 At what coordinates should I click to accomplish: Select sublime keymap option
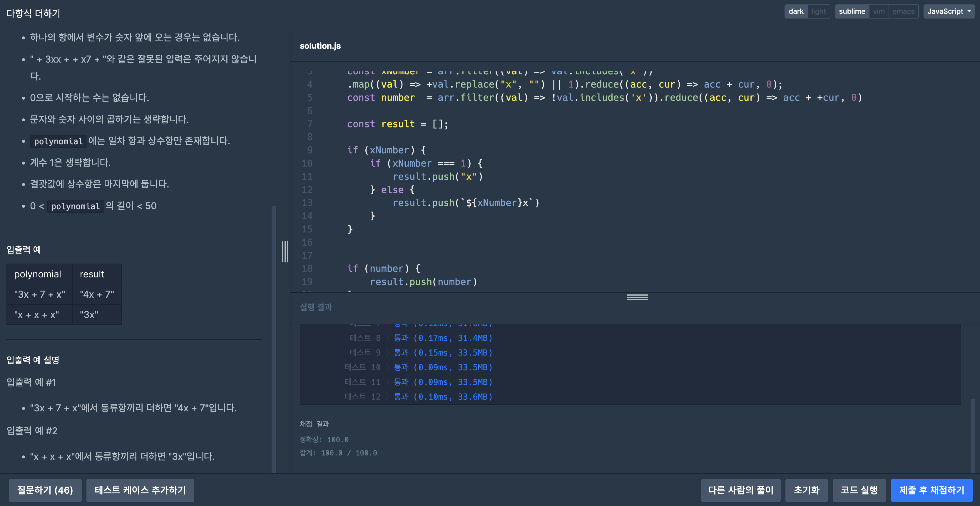pyautogui.click(x=852, y=11)
